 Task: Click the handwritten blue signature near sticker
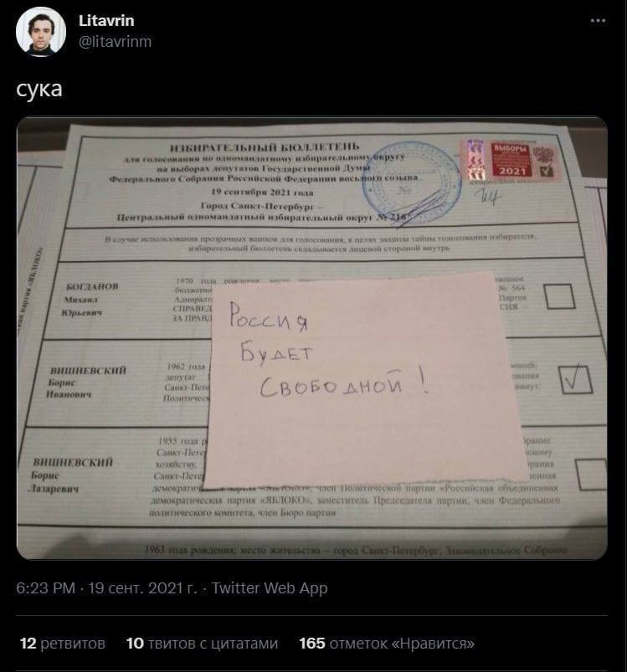click(488, 197)
